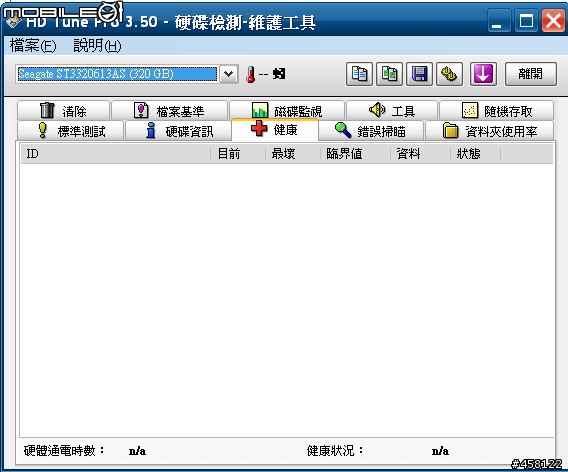Click the 目前 column header
This screenshot has width=568, height=472.
tap(238, 154)
